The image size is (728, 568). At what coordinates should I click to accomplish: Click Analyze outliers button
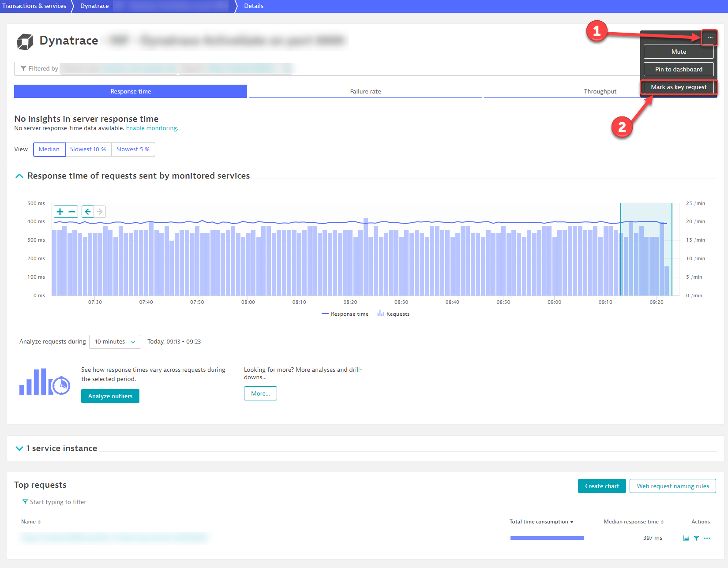coord(110,396)
